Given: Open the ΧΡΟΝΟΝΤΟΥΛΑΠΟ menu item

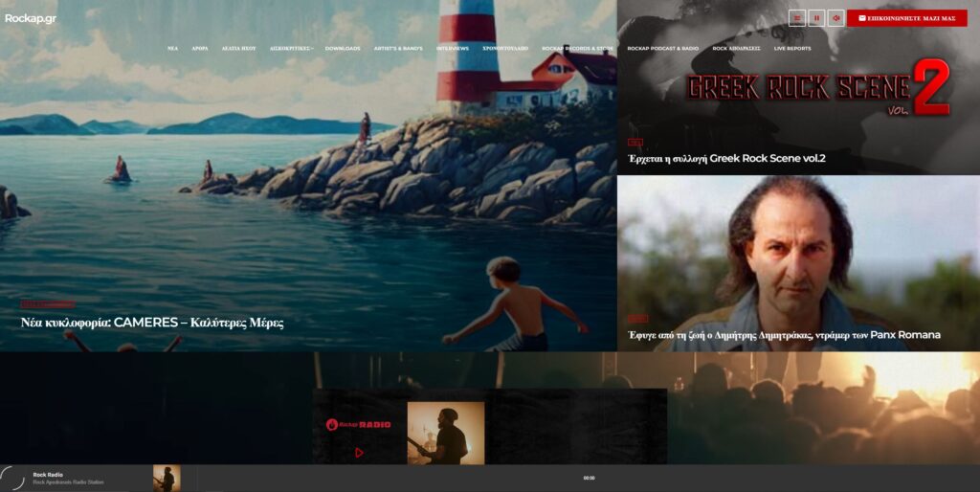Looking at the screenshot, I should [505, 48].
